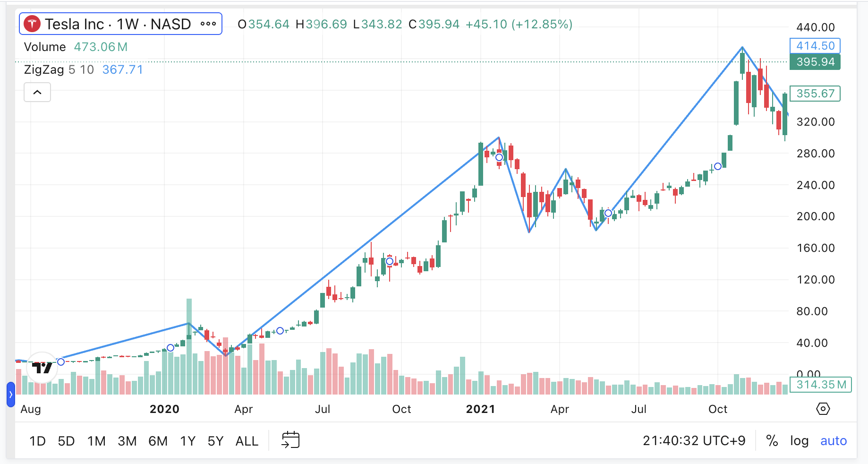Toggle percent scale mode
The image size is (868, 464).
(772, 441)
